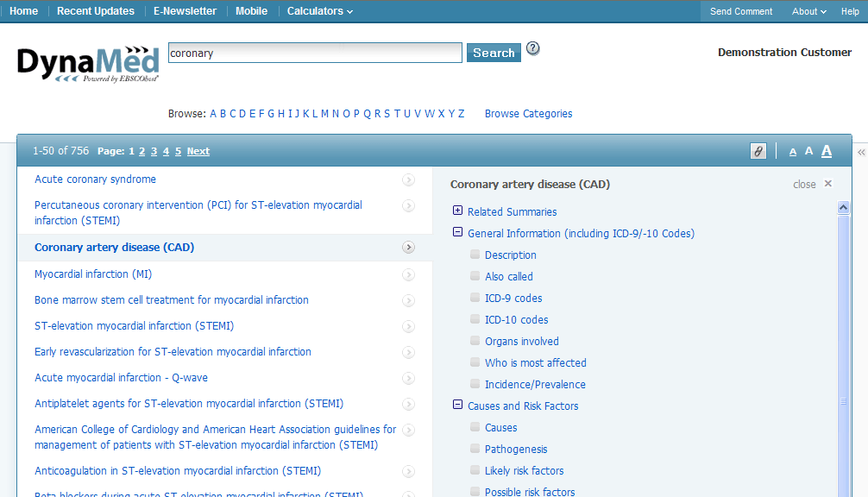Viewport: 868px width, 497px height.
Task: Click arrow icon beside Acute coronary syndrome
Action: pyautogui.click(x=408, y=179)
